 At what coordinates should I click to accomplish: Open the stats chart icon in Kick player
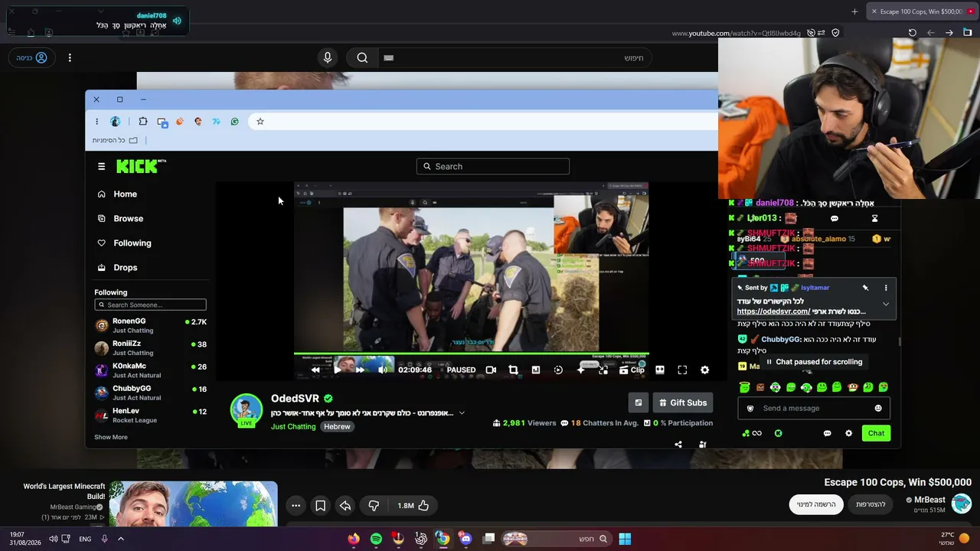tap(536, 370)
